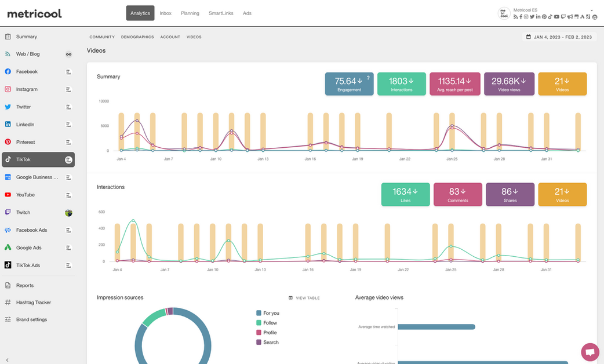Click the Reports document icon
Image resolution: width=604 pixels, height=364 pixels.
click(x=8, y=285)
